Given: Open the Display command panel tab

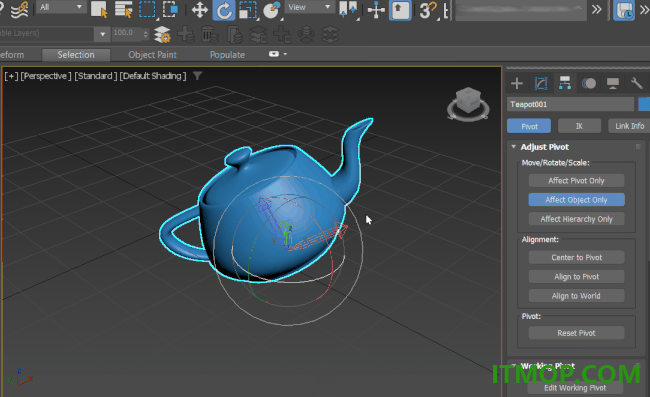Looking at the screenshot, I should point(613,84).
